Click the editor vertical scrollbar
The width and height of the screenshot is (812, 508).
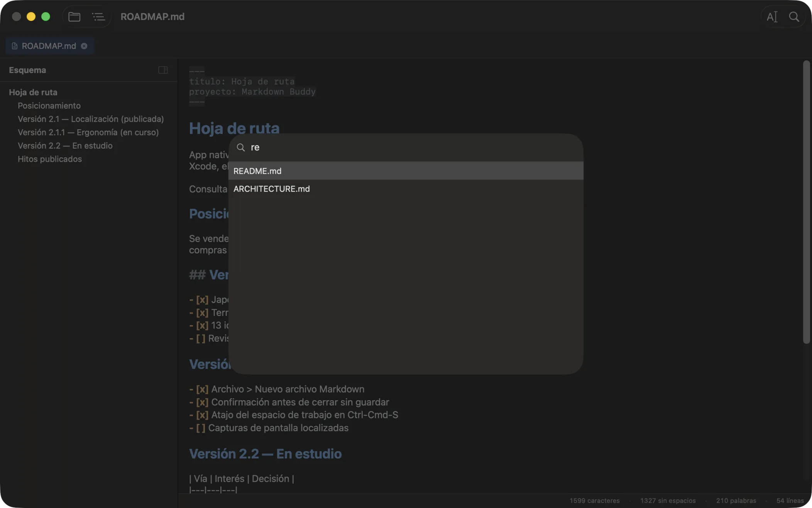[x=806, y=202]
